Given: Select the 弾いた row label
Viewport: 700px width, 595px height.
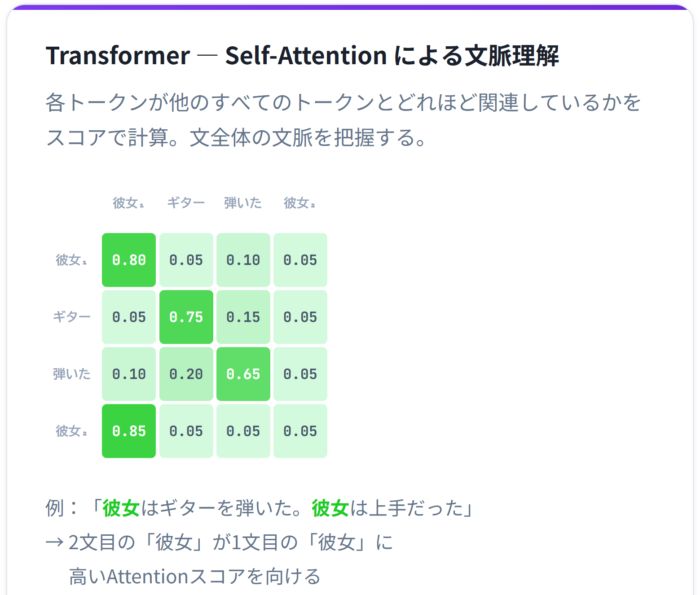Looking at the screenshot, I should (x=72, y=374).
